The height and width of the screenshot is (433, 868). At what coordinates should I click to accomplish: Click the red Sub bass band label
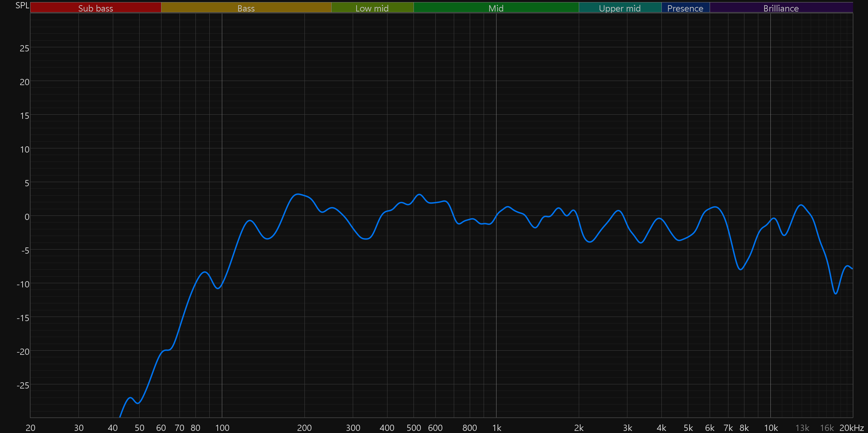[95, 8]
